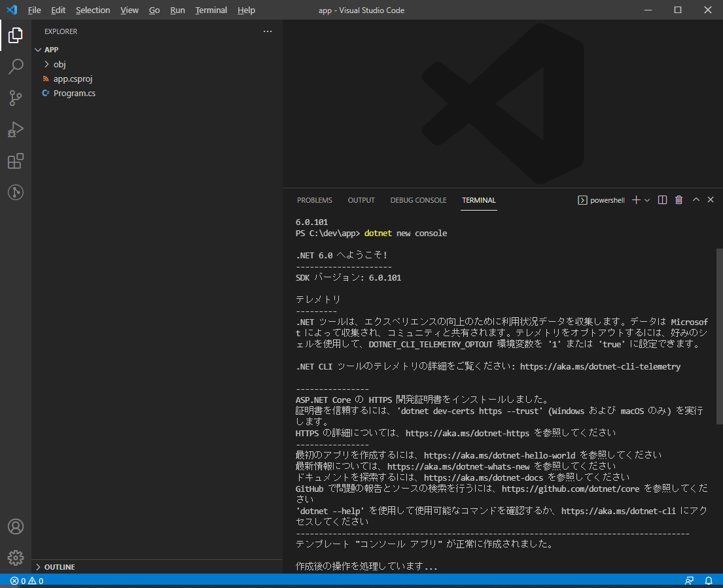The image size is (723, 588).
Task: Maximize the panel with up chevron
Action: click(696, 199)
